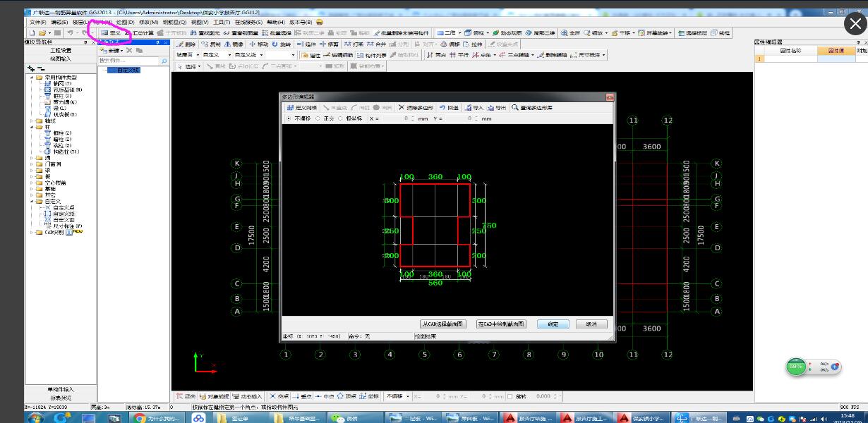Expand the 轴线 tree folder
The image size is (868, 423).
point(33,121)
